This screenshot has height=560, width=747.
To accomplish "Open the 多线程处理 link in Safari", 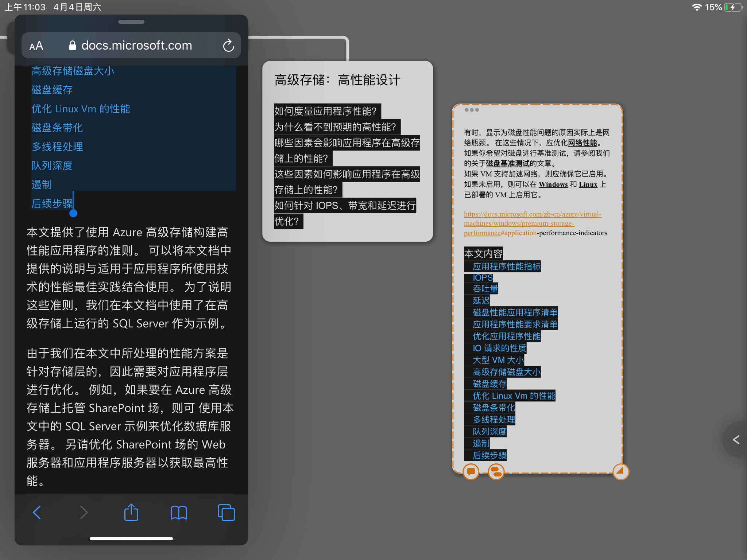I will [x=57, y=147].
